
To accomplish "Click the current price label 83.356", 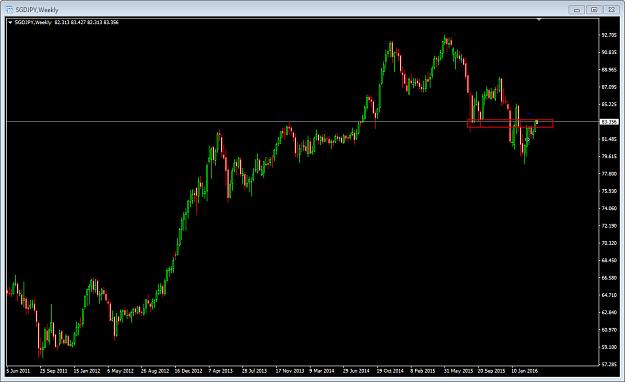I will pyautogui.click(x=609, y=122).
